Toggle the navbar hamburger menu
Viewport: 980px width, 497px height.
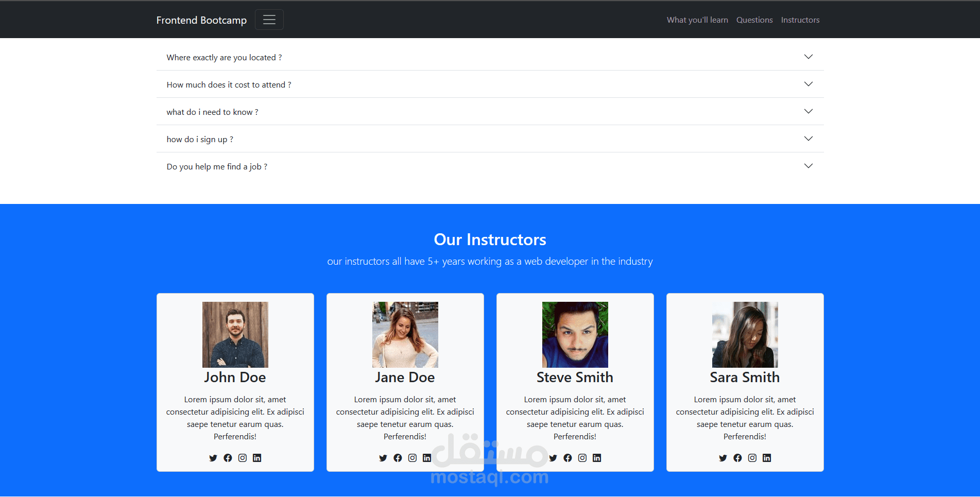pyautogui.click(x=269, y=19)
